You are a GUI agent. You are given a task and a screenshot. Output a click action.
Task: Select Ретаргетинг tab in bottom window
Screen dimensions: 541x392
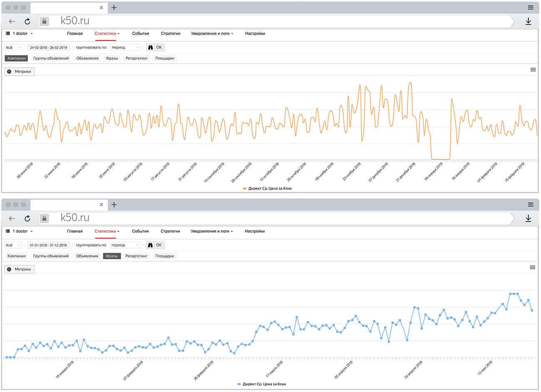tap(136, 256)
